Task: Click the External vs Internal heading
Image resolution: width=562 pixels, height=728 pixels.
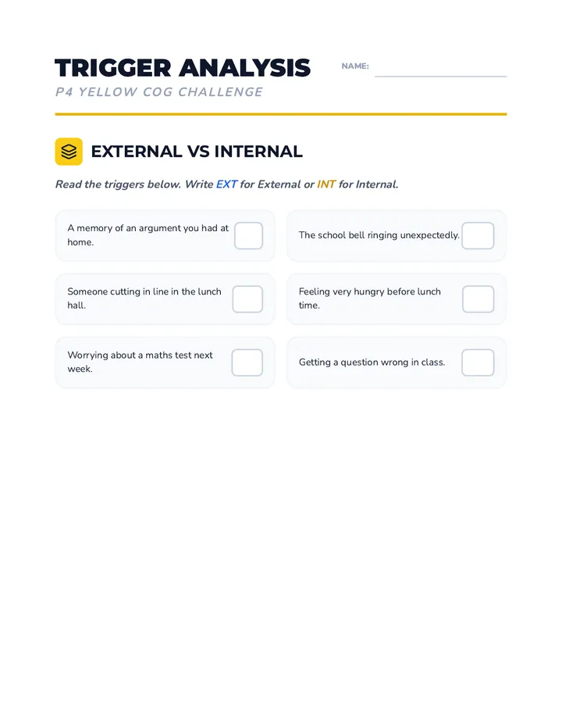Action: 196,152
